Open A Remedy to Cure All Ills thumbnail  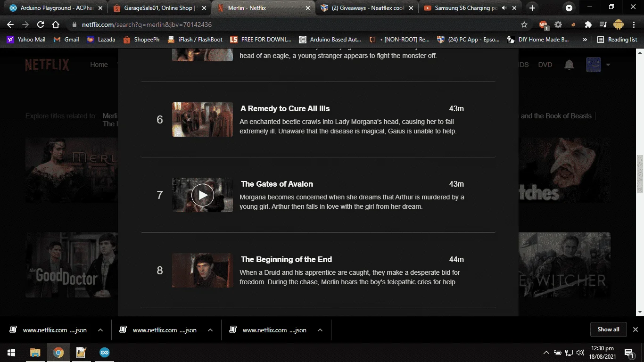[202, 120]
